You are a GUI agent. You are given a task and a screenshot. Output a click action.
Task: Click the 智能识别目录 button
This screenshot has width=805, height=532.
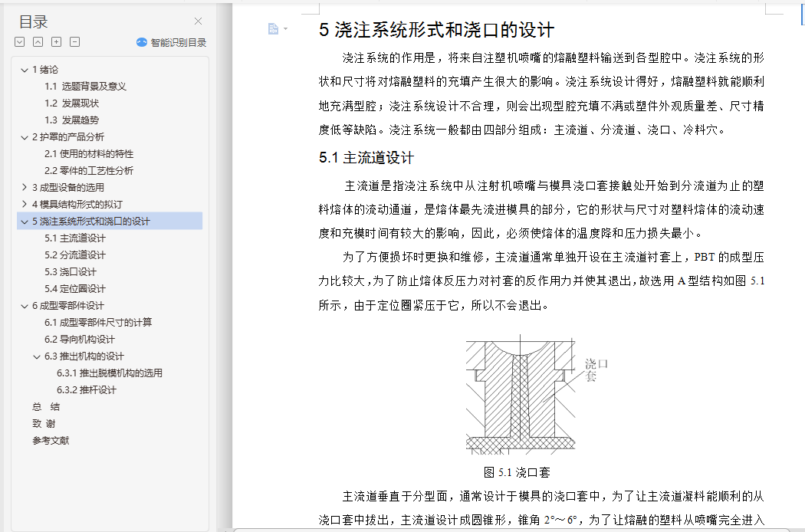[x=172, y=43]
